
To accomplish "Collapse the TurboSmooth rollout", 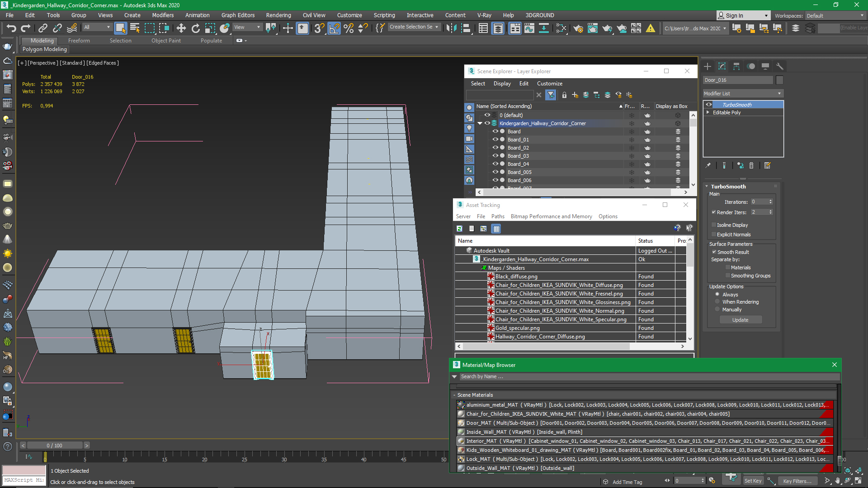I will click(707, 186).
